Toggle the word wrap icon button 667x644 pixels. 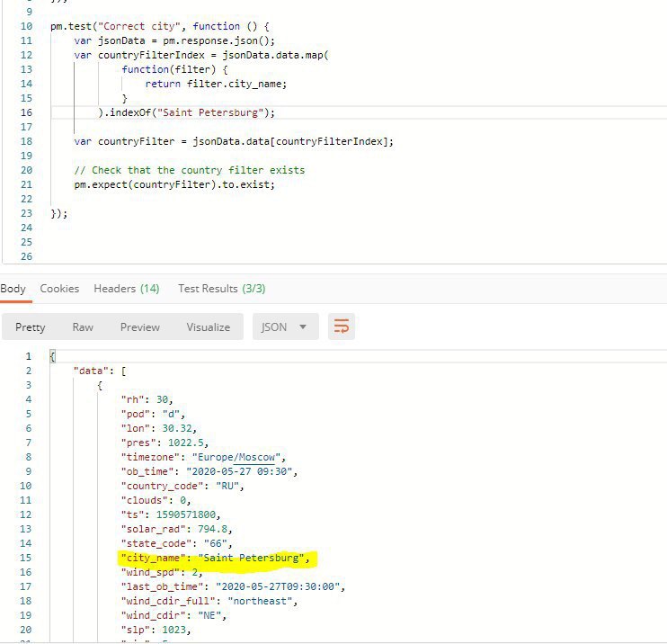(342, 326)
